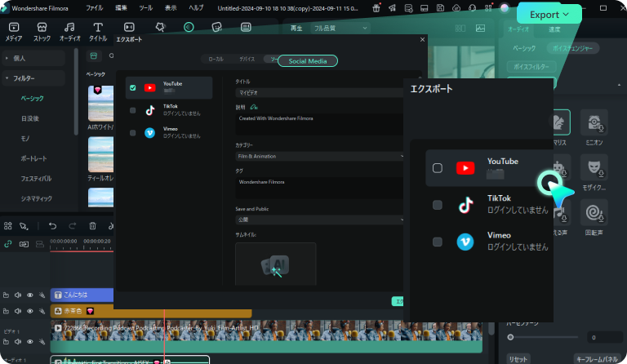Click the paper plane share icon
The width and height of the screenshot is (627, 364).
392,8
